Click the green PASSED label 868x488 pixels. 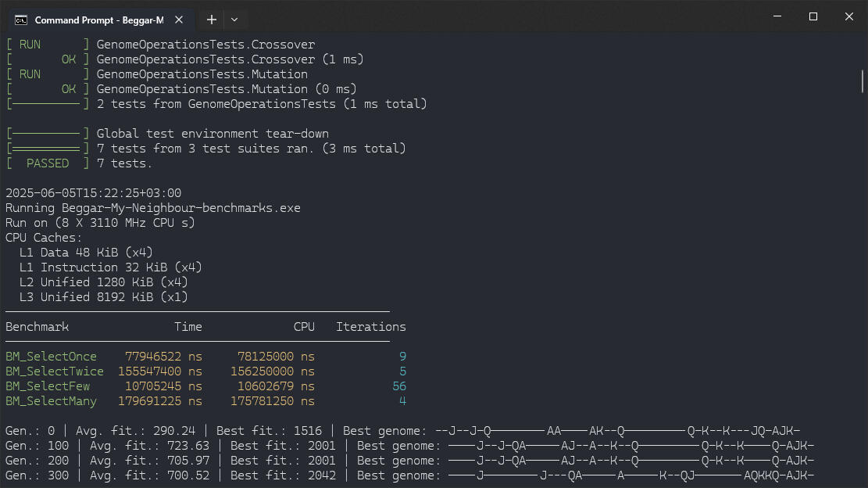pyautogui.click(x=48, y=163)
